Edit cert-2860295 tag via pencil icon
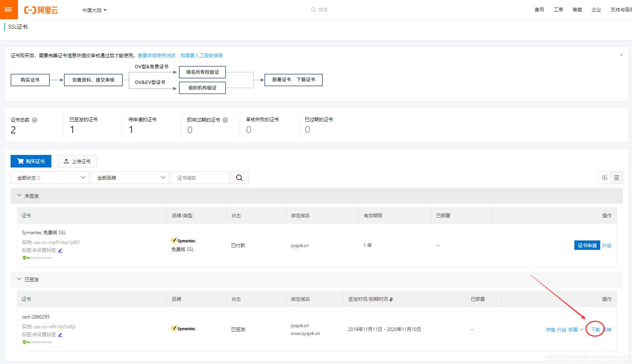 click(60, 335)
